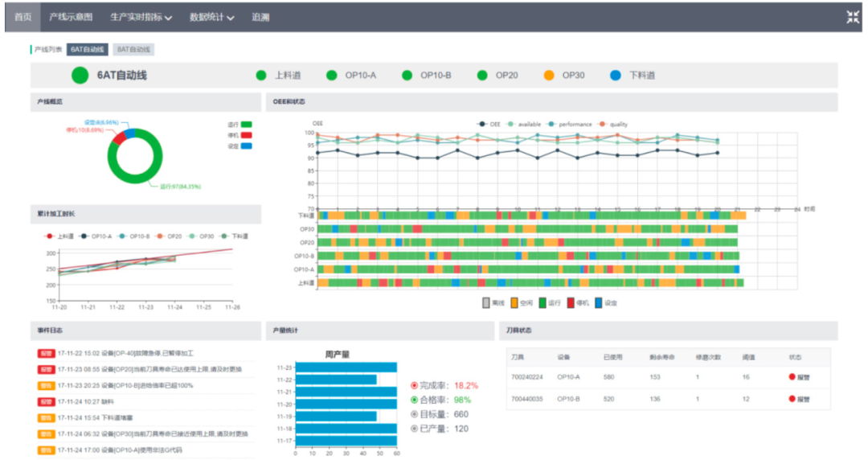Open the 数据统计 dropdown menu
Viewport: 868px width, 460px height.
[211, 17]
